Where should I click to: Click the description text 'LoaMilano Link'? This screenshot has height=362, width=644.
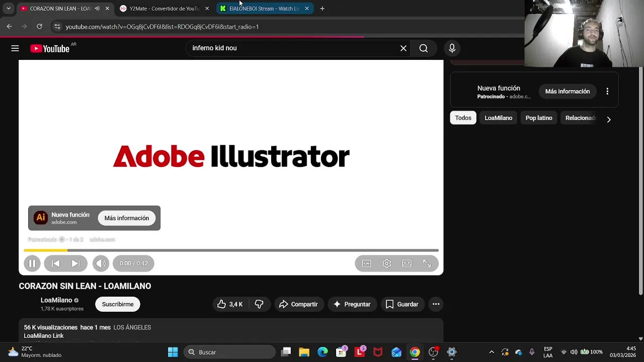pyautogui.click(x=44, y=336)
